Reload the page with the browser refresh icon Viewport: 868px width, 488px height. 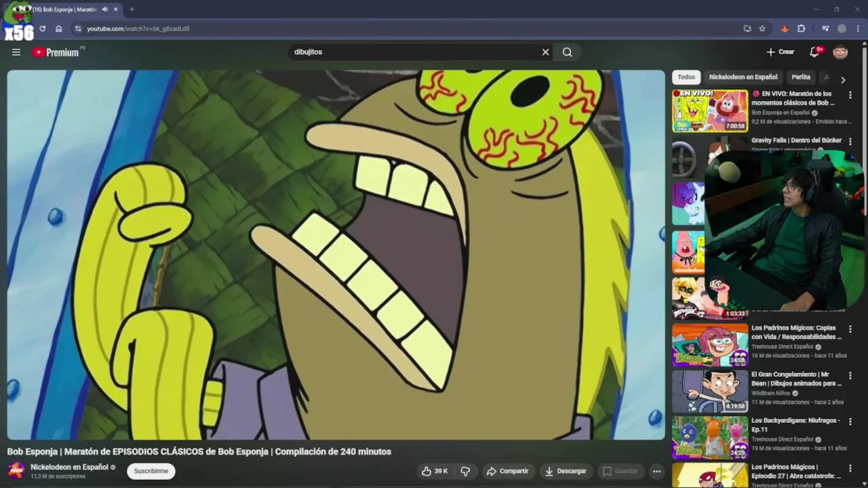[42, 28]
